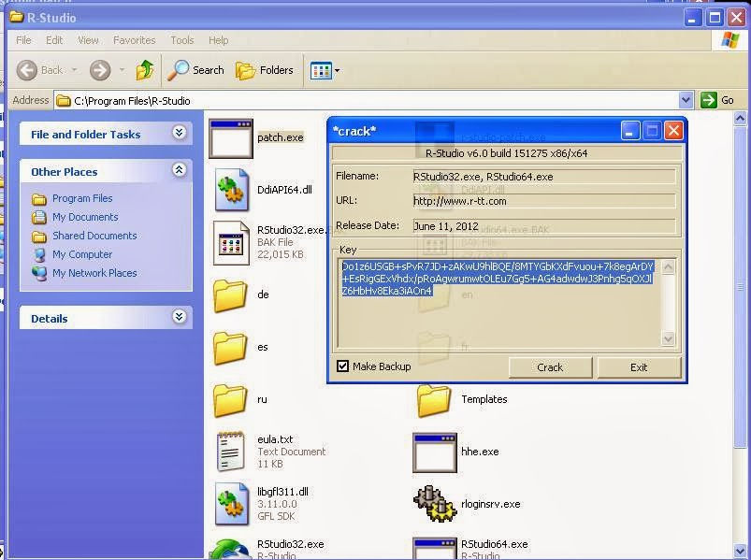Select the DdiAPI64.dll file icon
Image resolution: width=751 pixels, height=560 pixels.
pyautogui.click(x=231, y=191)
